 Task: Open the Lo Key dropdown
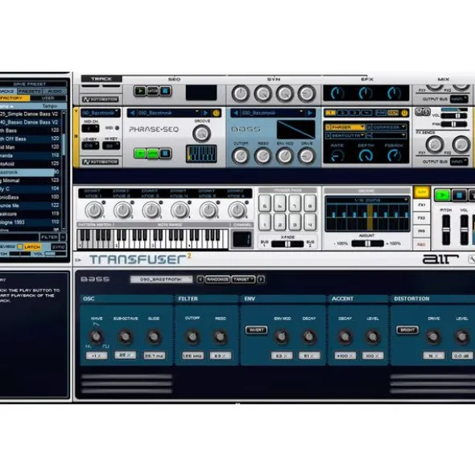tap(90, 146)
